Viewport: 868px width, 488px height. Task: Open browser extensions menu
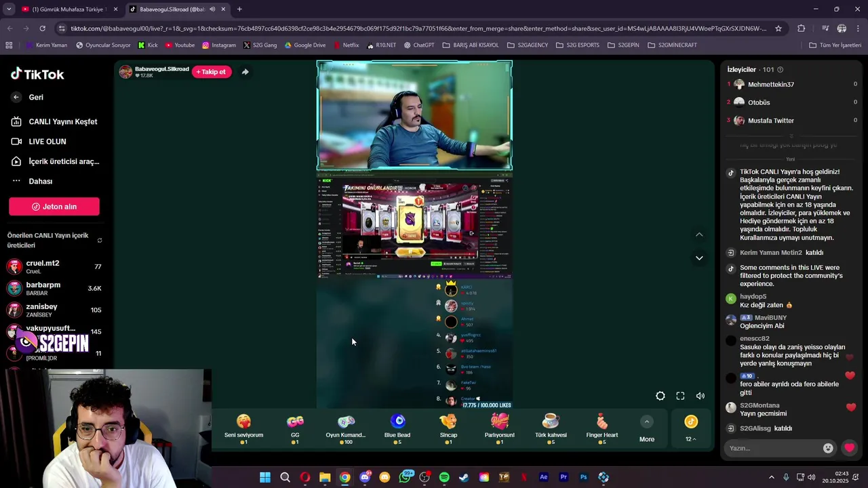point(801,28)
